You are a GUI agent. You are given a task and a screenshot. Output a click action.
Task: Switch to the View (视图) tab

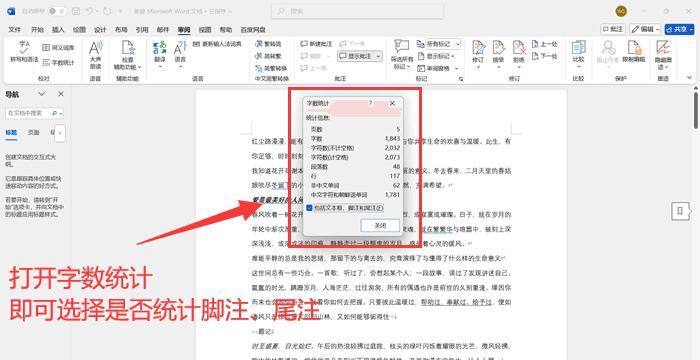(205, 30)
